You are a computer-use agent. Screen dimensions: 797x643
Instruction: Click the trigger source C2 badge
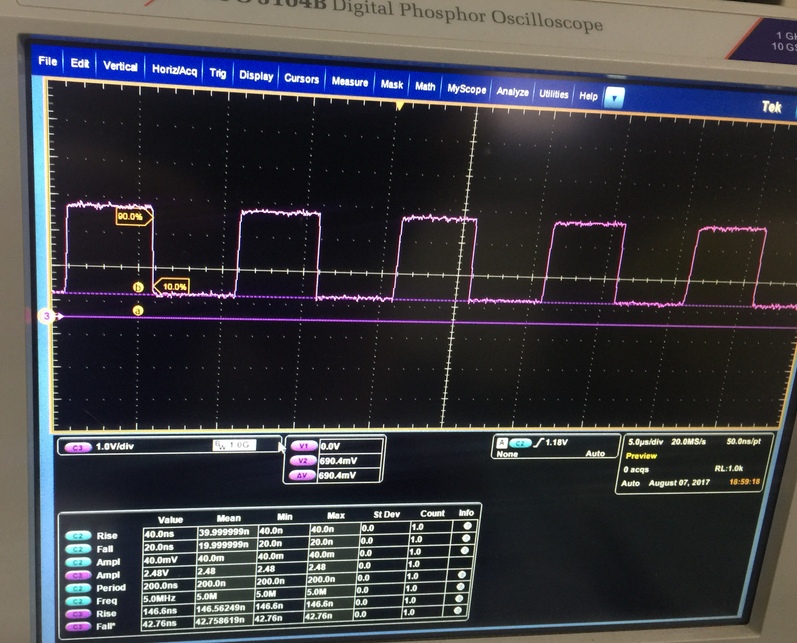click(520, 443)
